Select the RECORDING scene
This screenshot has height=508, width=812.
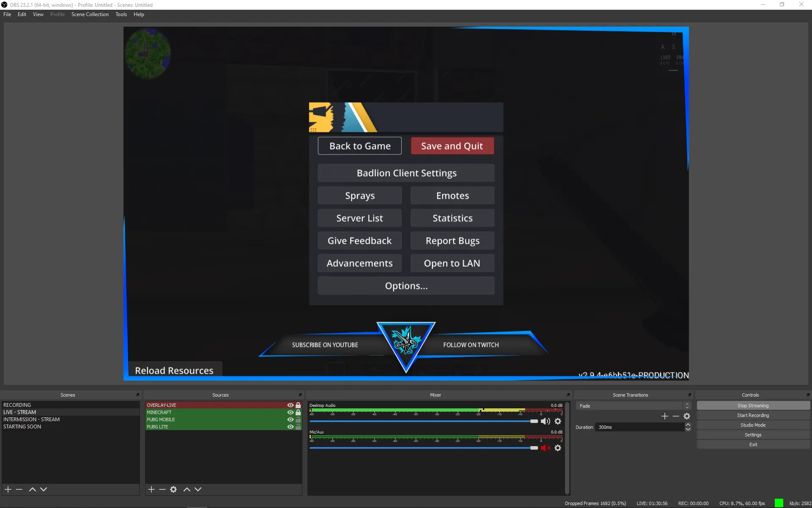click(71, 405)
